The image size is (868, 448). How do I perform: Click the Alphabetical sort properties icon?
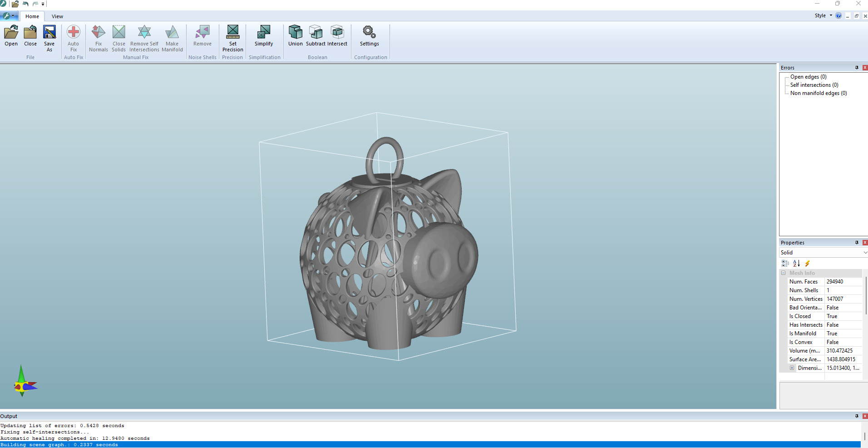click(x=796, y=264)
